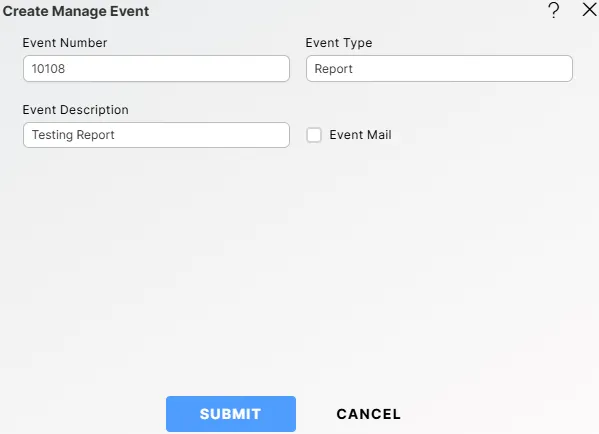Cancel the event creation
The image size is (599, 434).
369,414
